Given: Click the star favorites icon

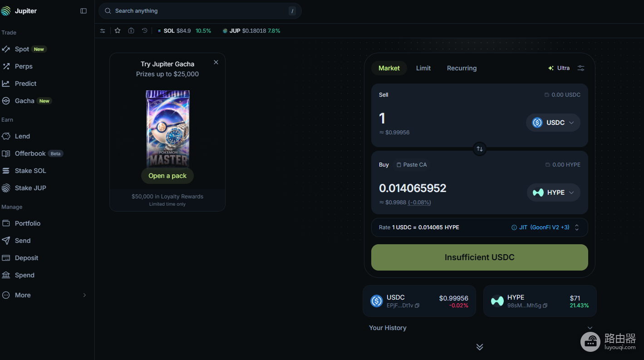Looking at the screenshot, I should [118, 31].
